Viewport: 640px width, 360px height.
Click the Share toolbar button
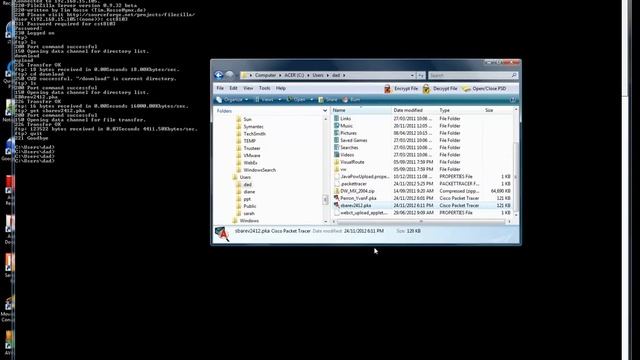[328, 100]
